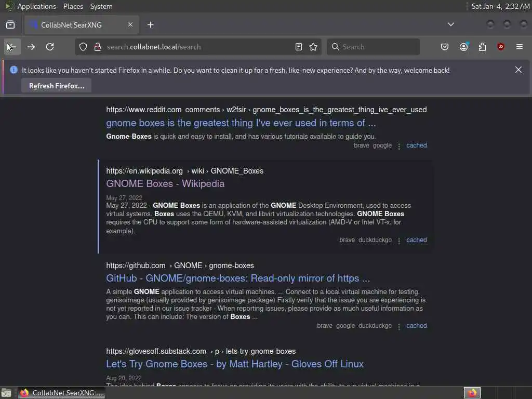Toggle reader view icon in address bar
Viewport: 532px width, 399px height.
pyautogui.click(x=299, y=47)
